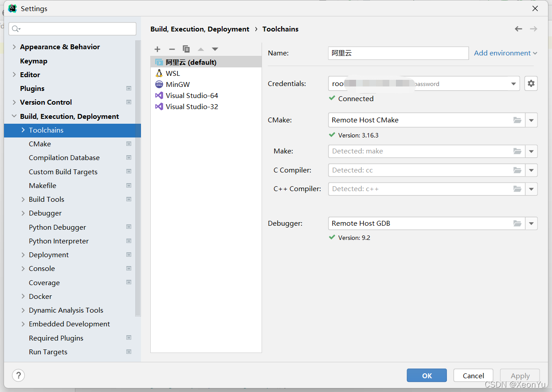
Task: Click the CLion logo in title bar
Action: pyautogui.click(x=12, y=8)
